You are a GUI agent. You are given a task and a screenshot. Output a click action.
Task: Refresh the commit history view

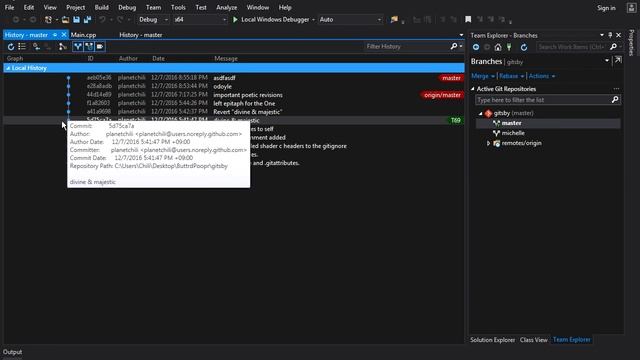[11, 47]
